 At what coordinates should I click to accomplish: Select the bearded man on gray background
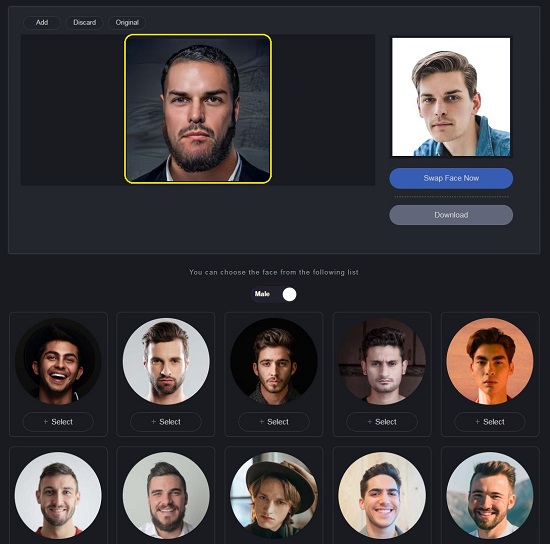(166, 422)
